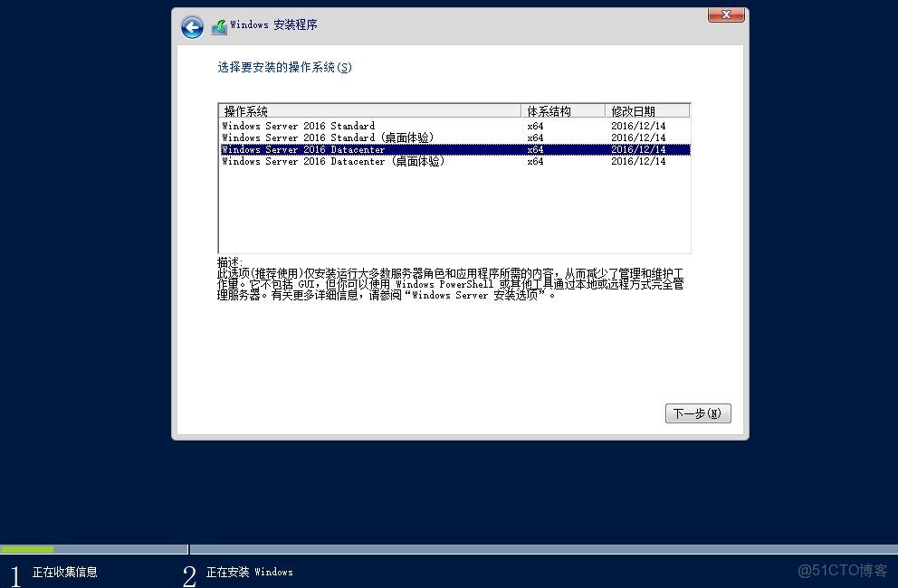898x588 pixels.
Task: Click the 正在收集信息 step label
Action: (64, 572)
